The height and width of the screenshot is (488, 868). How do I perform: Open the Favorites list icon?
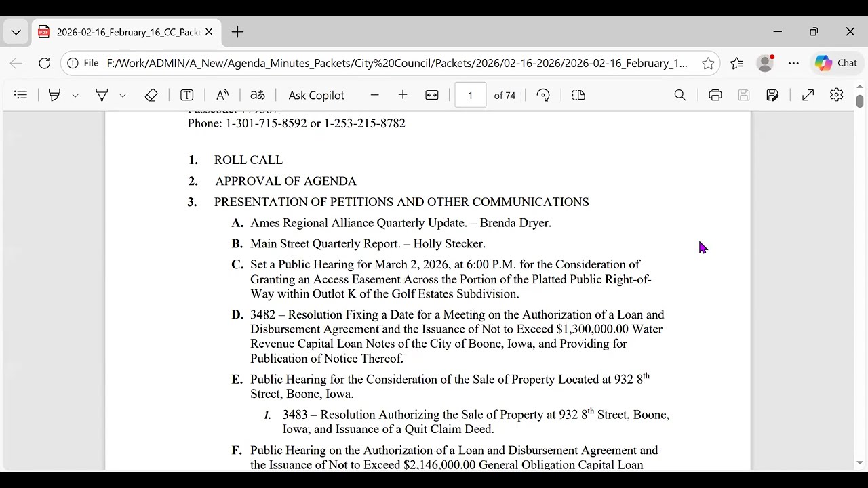(737, 63)
